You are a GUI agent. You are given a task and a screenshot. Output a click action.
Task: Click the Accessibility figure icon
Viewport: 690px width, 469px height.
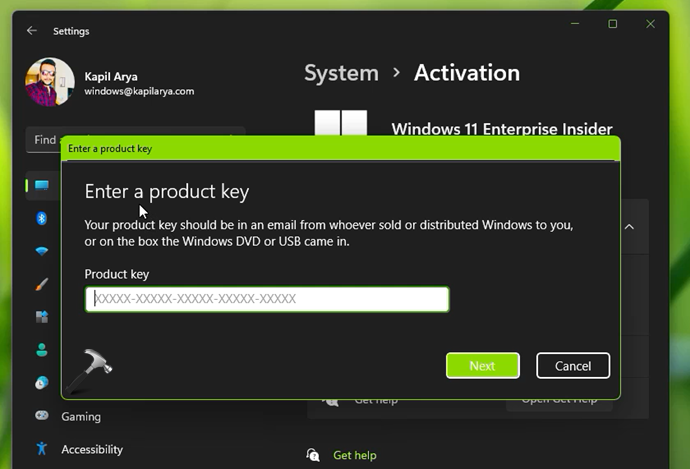pos(42,449)
